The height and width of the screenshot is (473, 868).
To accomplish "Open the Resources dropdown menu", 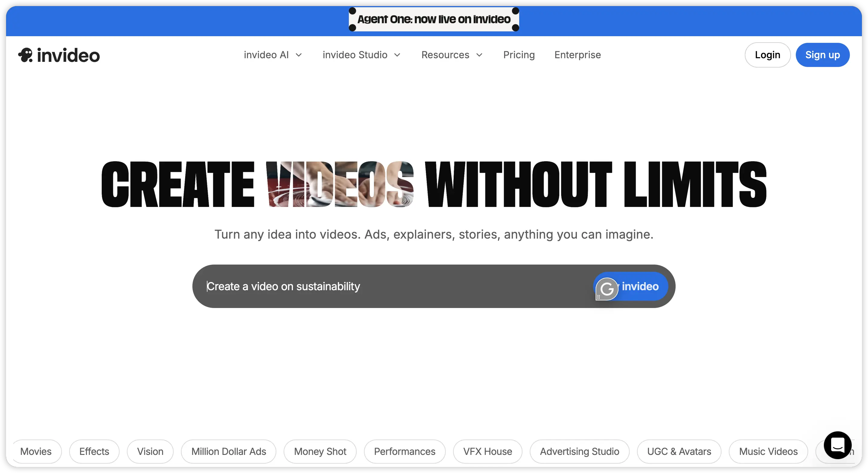I will click(x=452, y=55).
